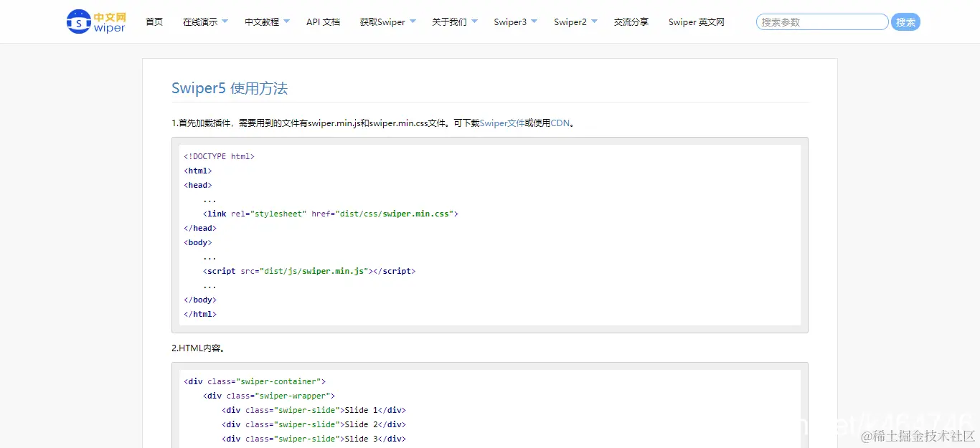The height and width of the screenshot is (448, 980).
Task: Visit the Swiper 英文网 link
Action: click(x=697, y=22)
